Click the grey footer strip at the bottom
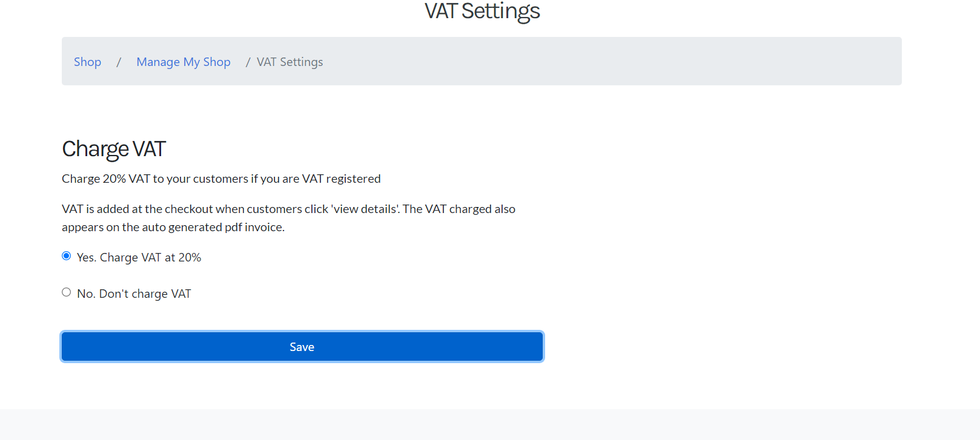 point(490,425)
